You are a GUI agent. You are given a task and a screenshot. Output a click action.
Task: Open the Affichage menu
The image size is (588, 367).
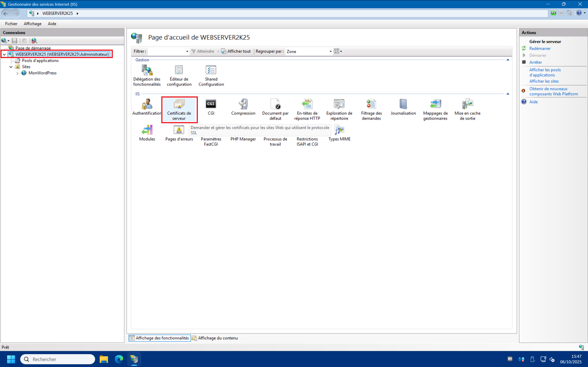click(x=32, y=24)
